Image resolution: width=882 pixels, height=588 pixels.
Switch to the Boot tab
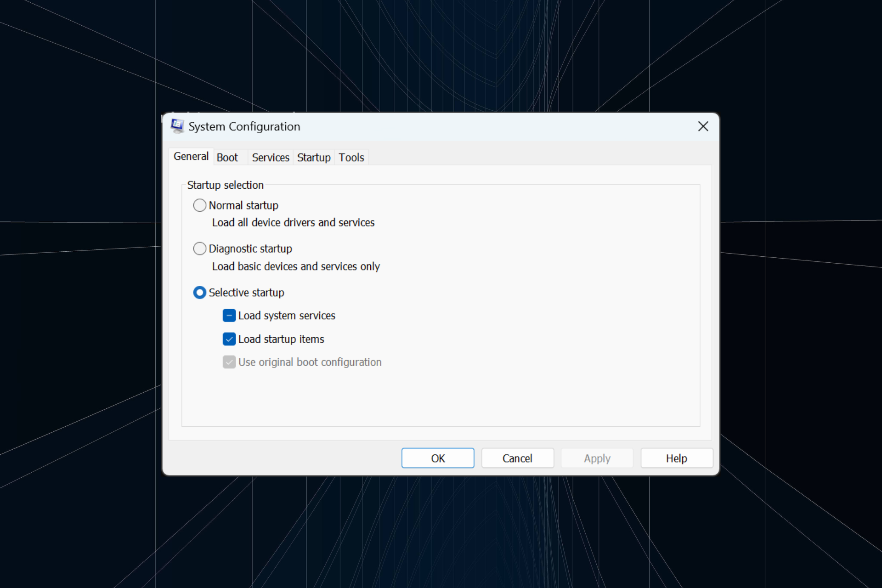coord(227,157)
